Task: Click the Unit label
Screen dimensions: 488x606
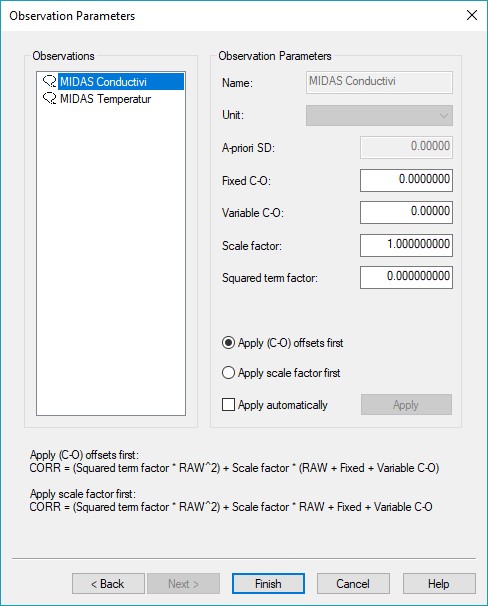Action: click(233, 115)
